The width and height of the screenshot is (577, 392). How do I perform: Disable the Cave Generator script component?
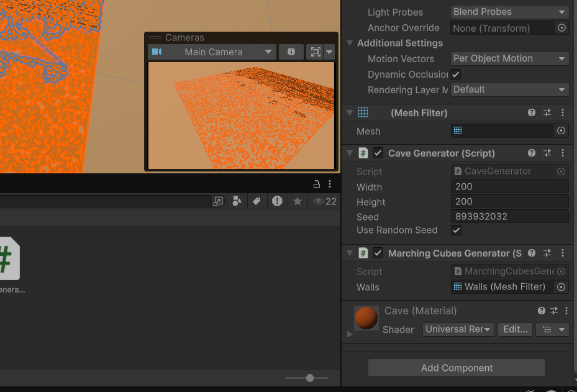point(378,153)
